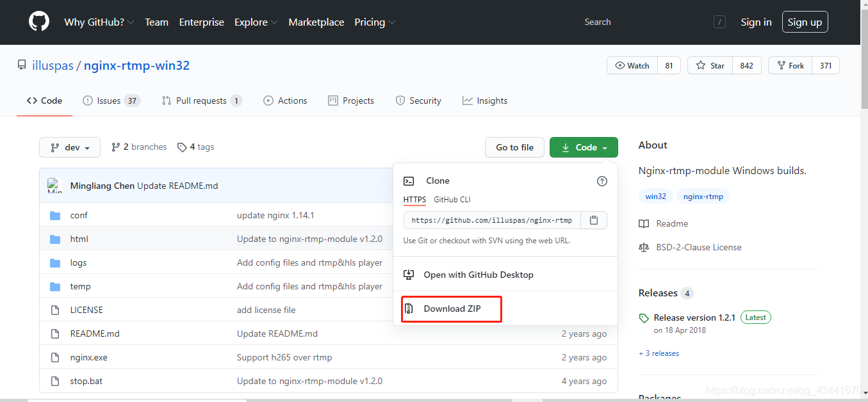
Task: Click the logs folder icon
Action: [55, 263]
